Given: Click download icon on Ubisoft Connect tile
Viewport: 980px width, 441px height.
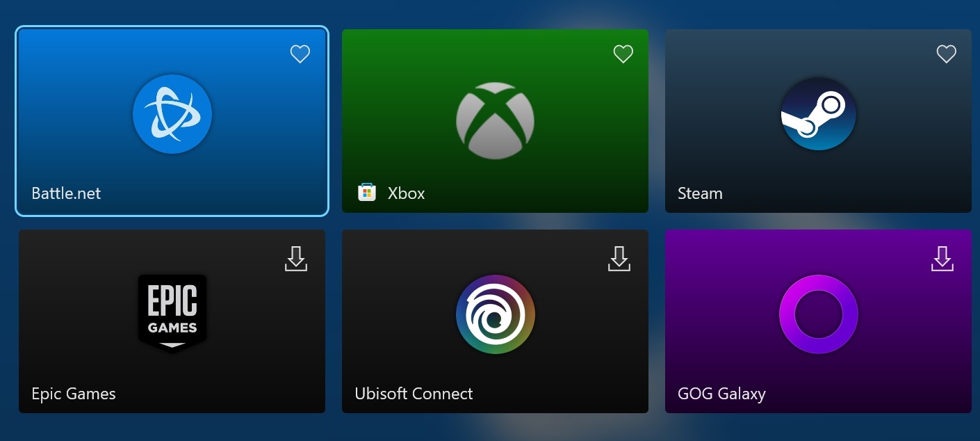Looking at the screenshot, I should pos(619,258).
